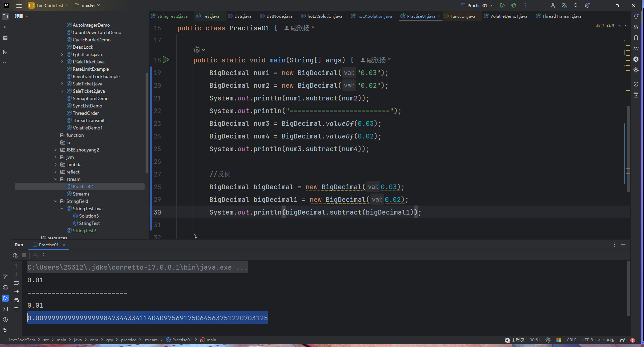Open IDE settings gear icon
This screenshot has width=644, height=347.
click(587, 5)
